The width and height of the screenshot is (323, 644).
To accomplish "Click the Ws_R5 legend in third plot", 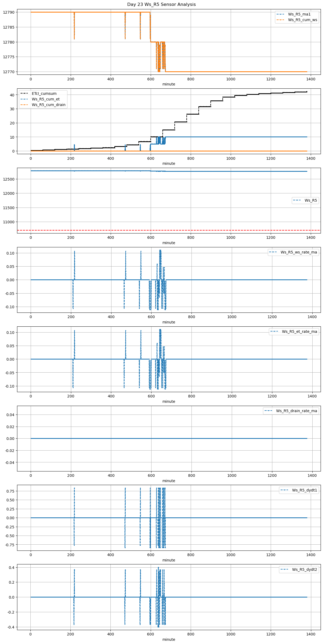I will tap(311, 200).
